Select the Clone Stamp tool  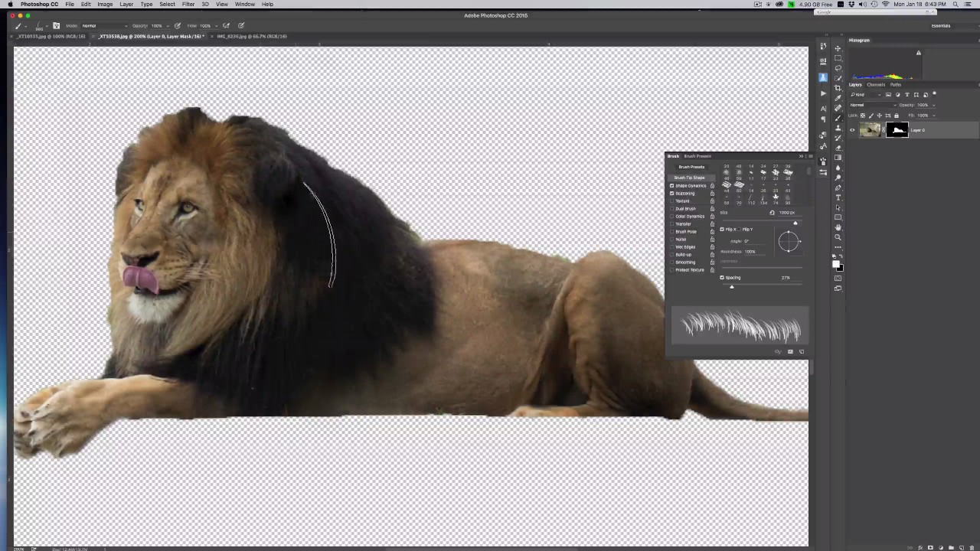coord(838,127)
